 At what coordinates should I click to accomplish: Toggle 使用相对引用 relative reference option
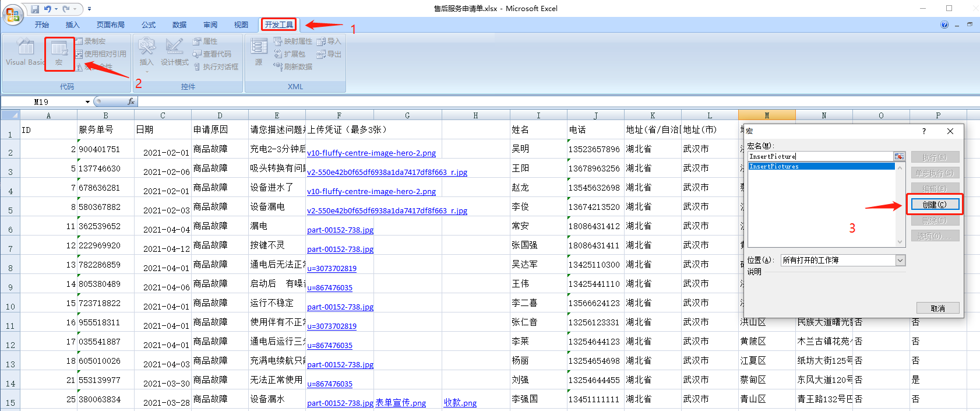coord(101,54)
